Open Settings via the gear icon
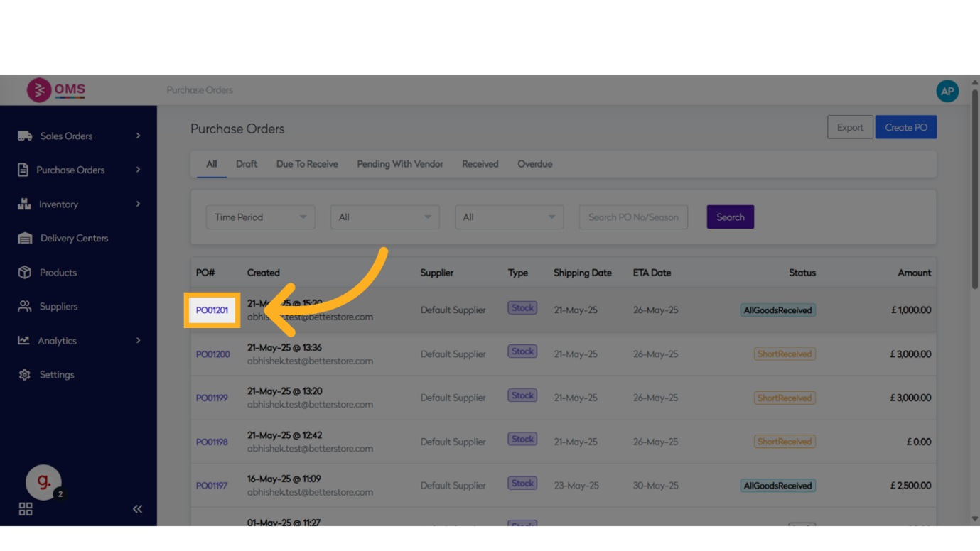The height and width of the screenshot is (551, 980). (x=25, y=375)
